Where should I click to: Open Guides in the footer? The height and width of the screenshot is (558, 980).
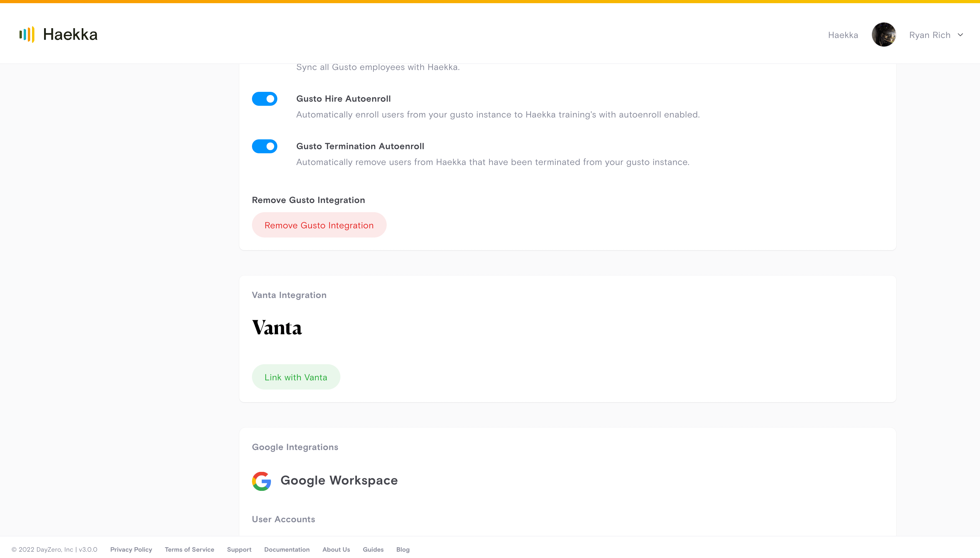pos(373,549)
